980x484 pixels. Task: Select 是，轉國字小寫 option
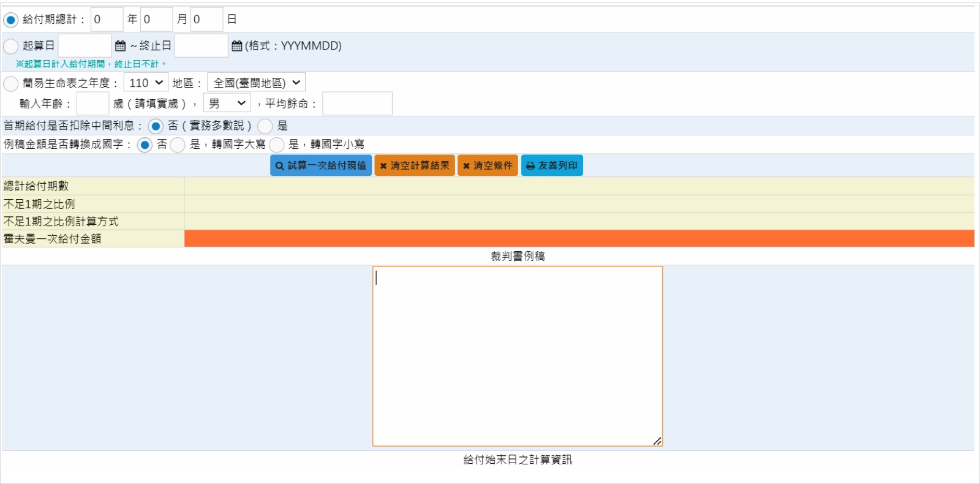coord(277,145)
